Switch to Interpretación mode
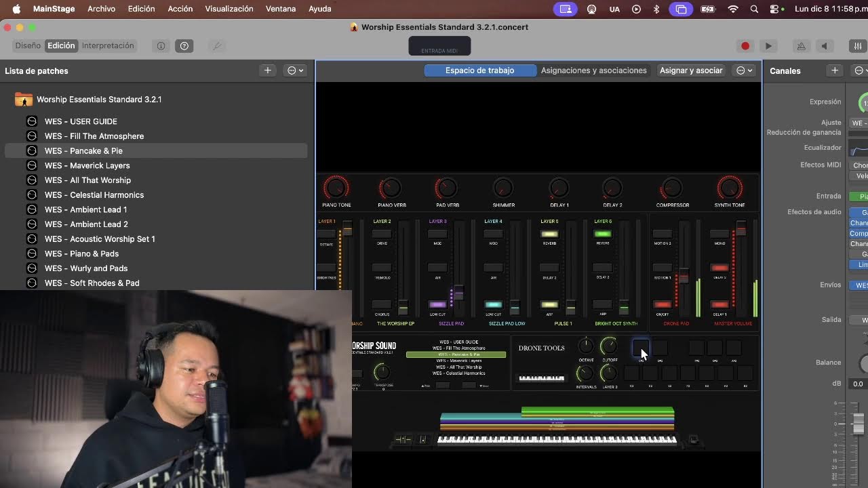This screenshot has width=868, height=488. (x=108, y=45)
